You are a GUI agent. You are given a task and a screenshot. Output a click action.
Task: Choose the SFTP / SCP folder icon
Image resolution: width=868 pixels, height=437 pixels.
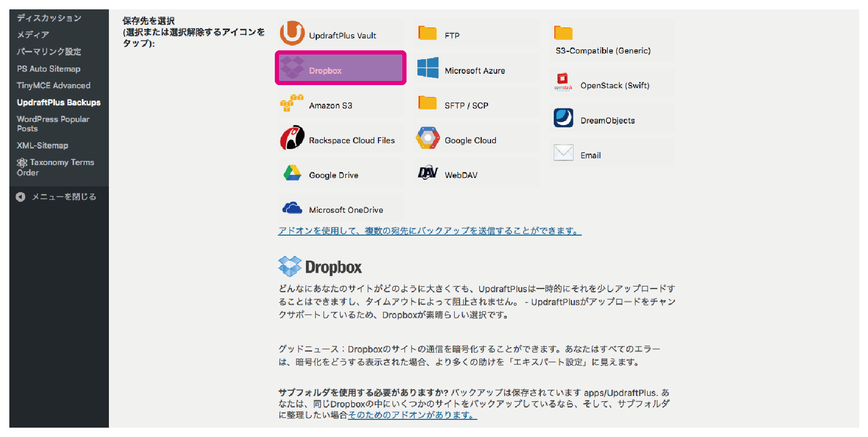428,103
